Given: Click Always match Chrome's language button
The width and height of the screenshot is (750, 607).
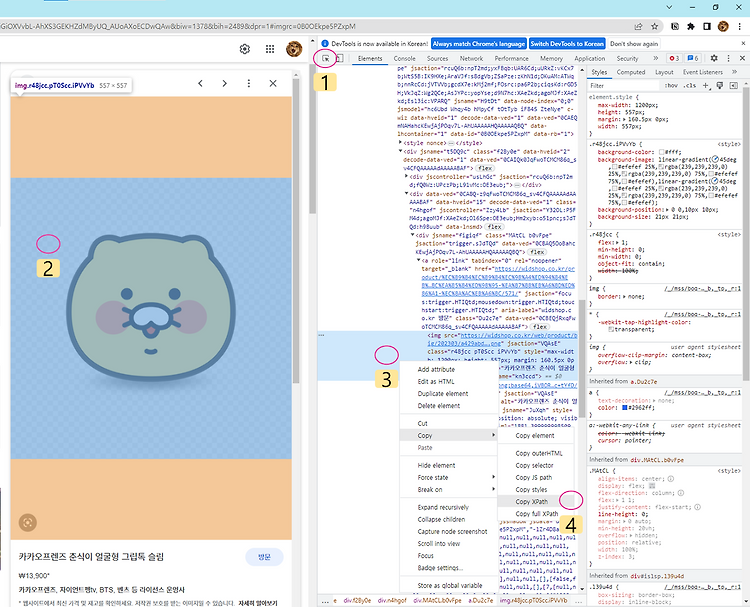Looking at the screenshot, I should coord(478,44).
